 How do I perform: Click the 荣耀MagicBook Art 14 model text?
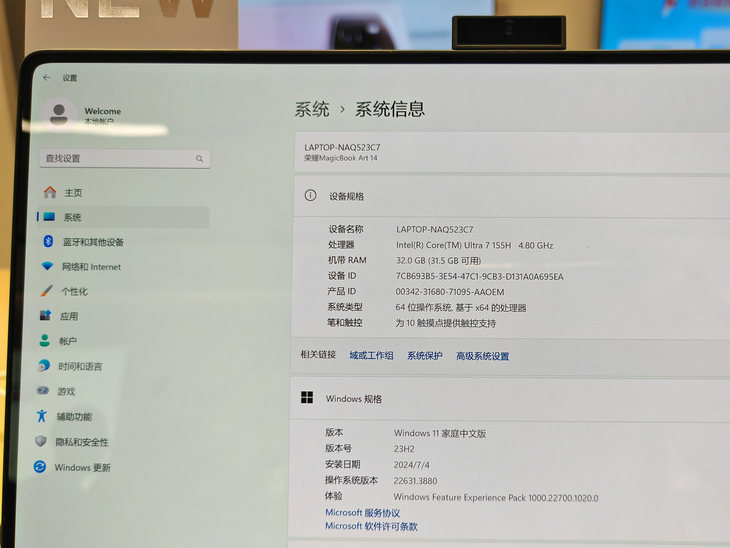pyautogui.click(x=341, y=158)
